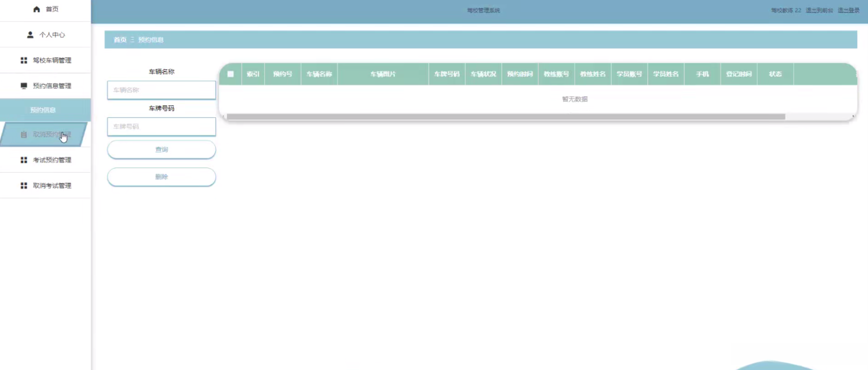Click grid icon next to 取消考试管理
This screenshot has width=868, height=370.
tap(24, 186)
